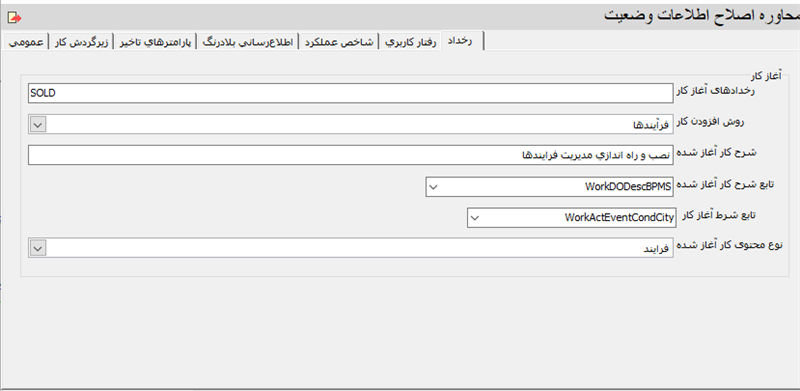This screenshot has width=800, height=391.
Task: Switch to the عمومی tab
Action: [26, 42]
